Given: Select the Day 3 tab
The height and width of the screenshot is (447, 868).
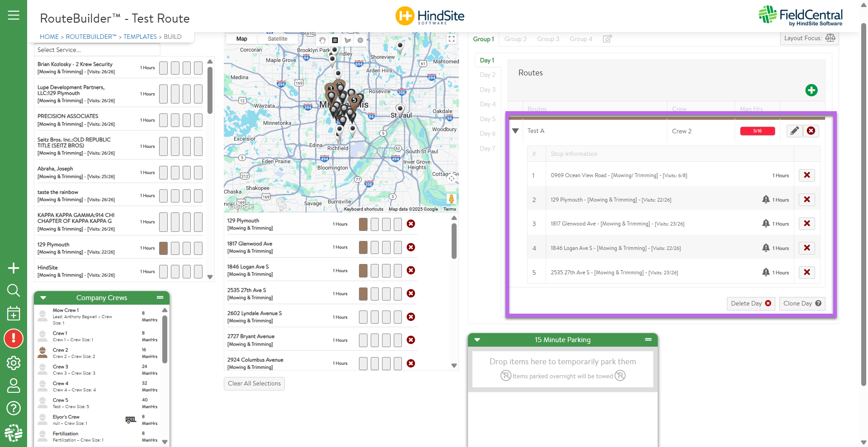Looking at the screenshot, I should coord(487,89).
